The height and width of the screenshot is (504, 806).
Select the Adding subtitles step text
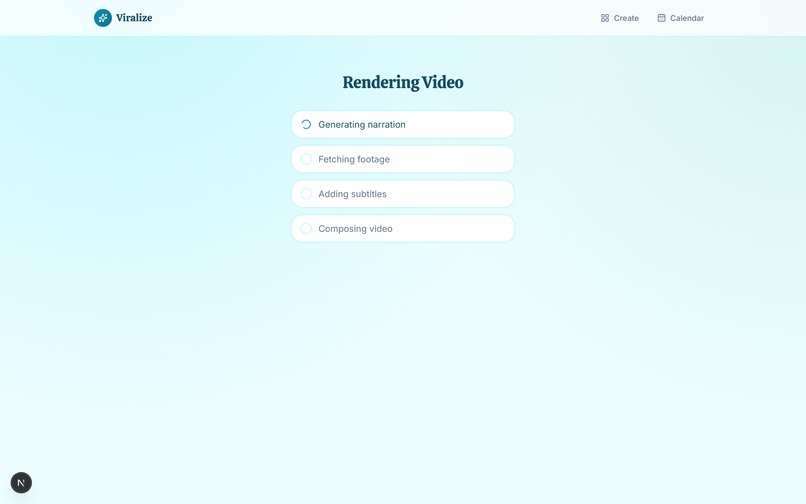[x=353, y=194]
